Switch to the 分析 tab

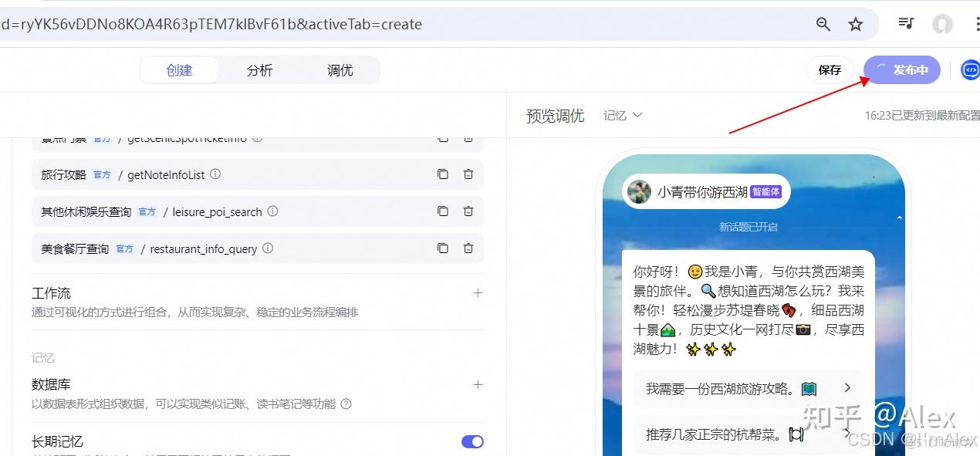click(259, 70)
